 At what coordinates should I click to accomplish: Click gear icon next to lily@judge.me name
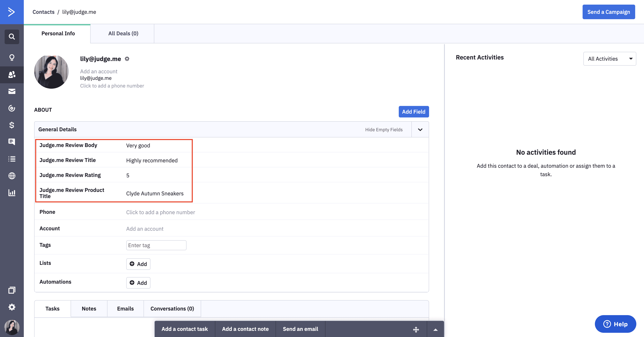[x=127, y=59]
